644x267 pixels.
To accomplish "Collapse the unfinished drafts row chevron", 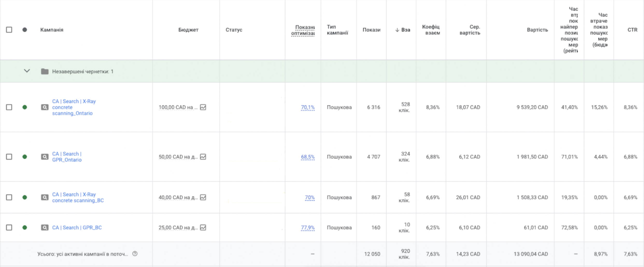I will [27, 71].
